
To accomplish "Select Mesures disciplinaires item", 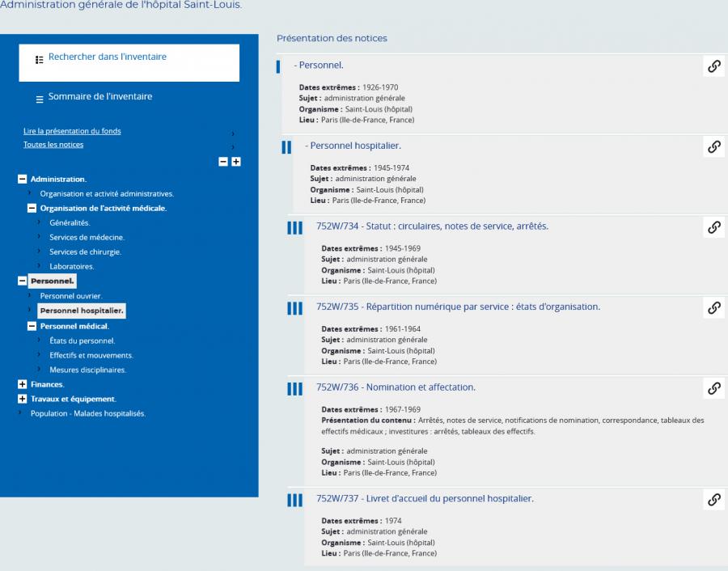I will click(87, 370).
